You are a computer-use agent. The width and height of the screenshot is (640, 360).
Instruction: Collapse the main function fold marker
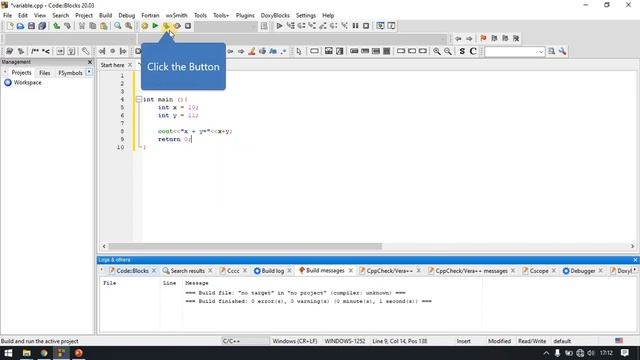coord(139,99)
